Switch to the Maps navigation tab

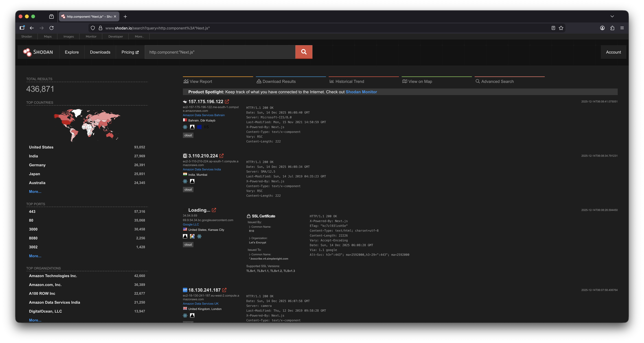pyautogui.click(x=48, y=36)
